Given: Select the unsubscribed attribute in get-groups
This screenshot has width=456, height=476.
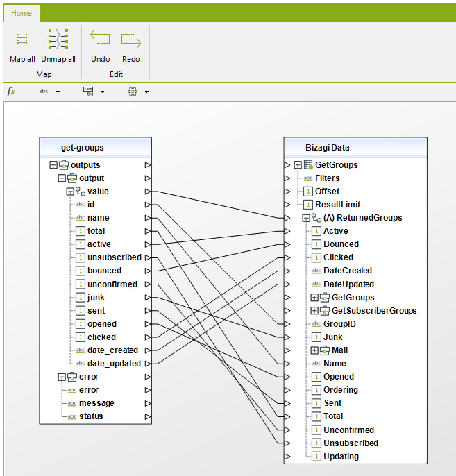Looking at the screenshot, I should point(115,257).
